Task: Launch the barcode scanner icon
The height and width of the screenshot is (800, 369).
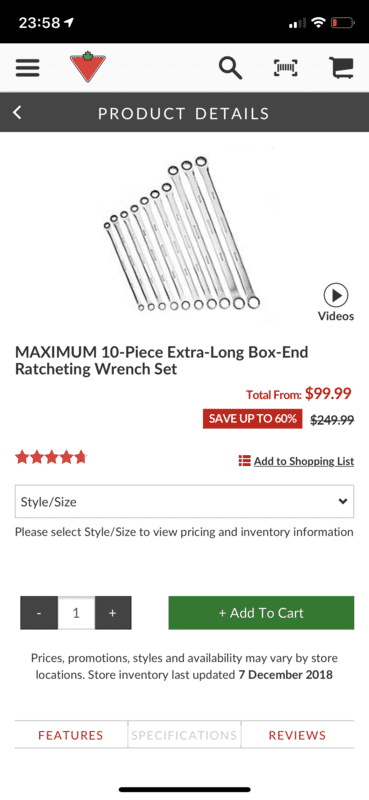Action: coord(286,68)
